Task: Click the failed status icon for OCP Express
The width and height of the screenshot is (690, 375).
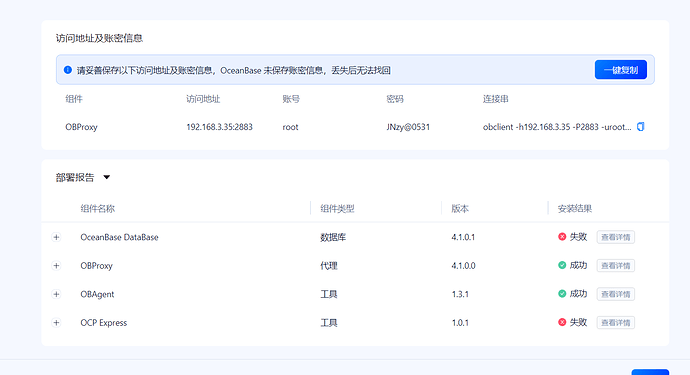Action: [x=562, y=323]
